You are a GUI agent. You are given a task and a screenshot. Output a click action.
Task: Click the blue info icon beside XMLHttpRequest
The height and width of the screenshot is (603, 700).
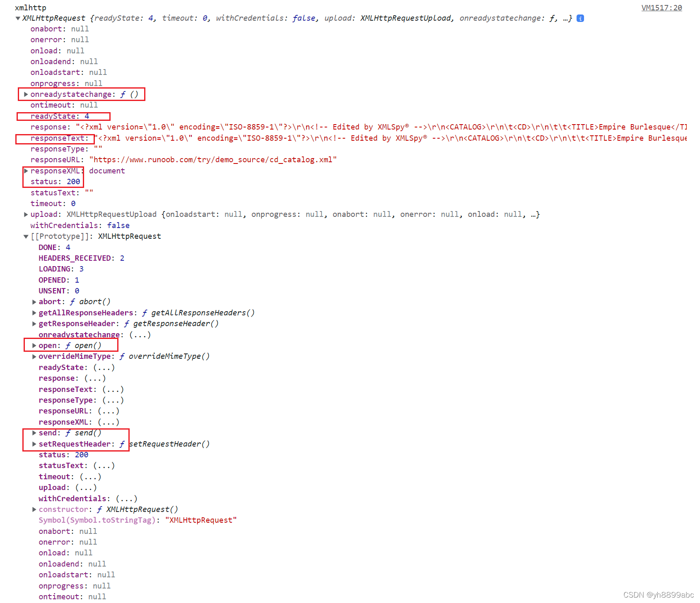click(x=580, y=18)
